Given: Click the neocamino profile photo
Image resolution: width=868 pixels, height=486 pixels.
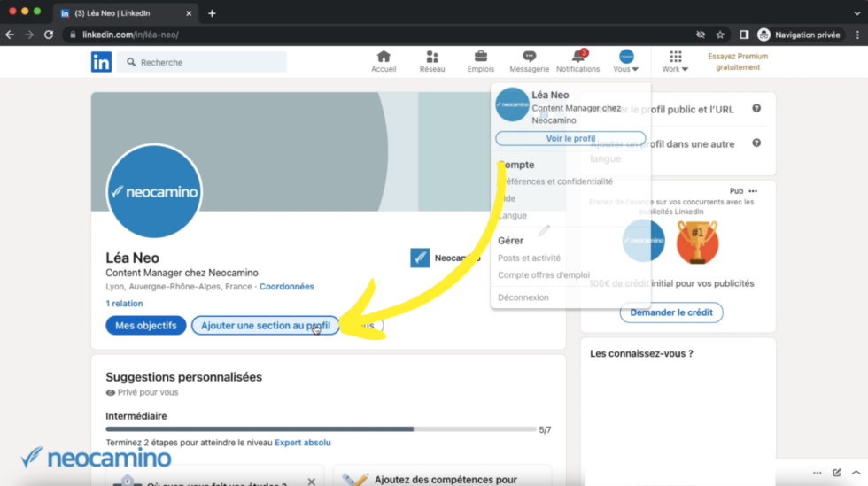Looking at the screenshot, I should 154,191.
